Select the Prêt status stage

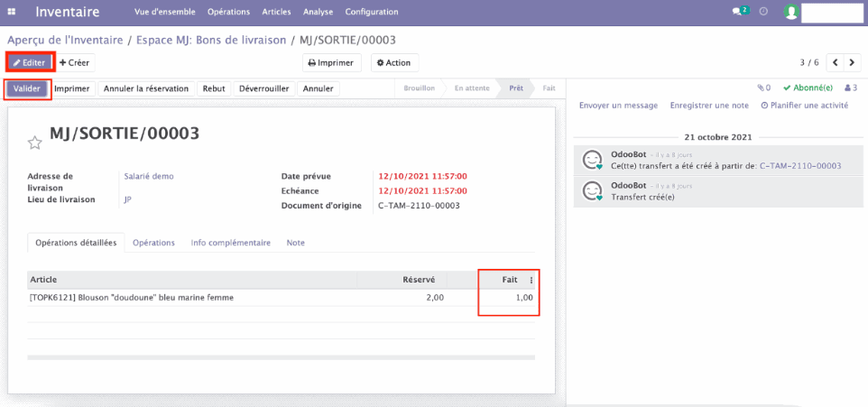[516, 88]
